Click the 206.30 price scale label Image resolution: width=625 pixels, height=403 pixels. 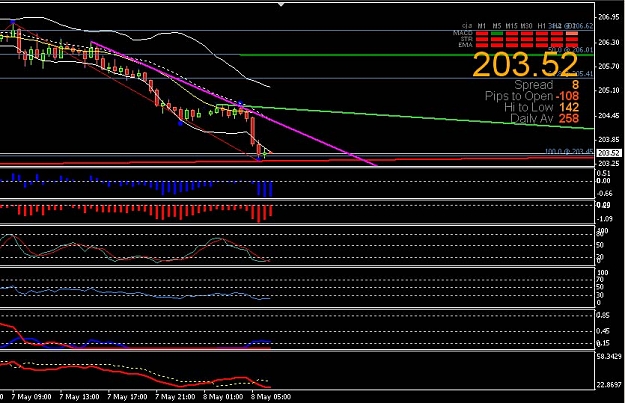point(609,42)
